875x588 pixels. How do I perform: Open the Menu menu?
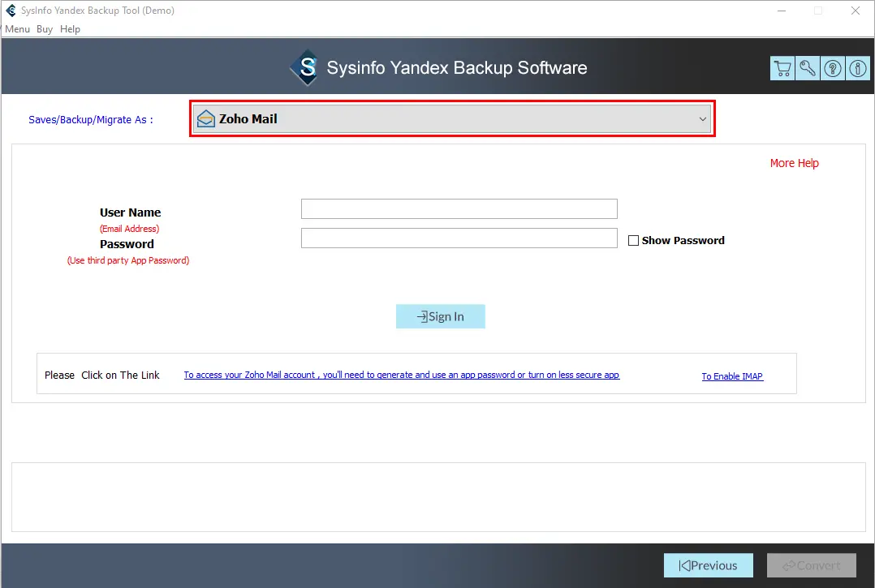pos(17,29)
